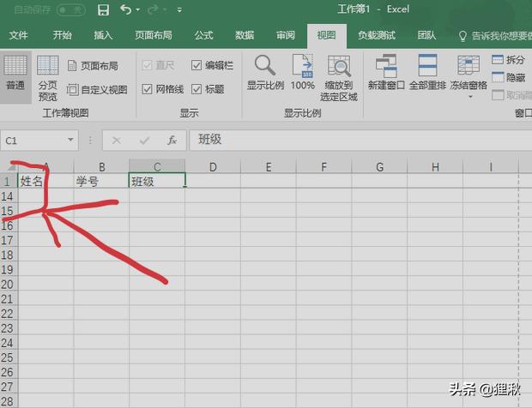532x408 pixels.
Task: Switch to Page Break Preview (分页预览)
Action: point(48,77)
